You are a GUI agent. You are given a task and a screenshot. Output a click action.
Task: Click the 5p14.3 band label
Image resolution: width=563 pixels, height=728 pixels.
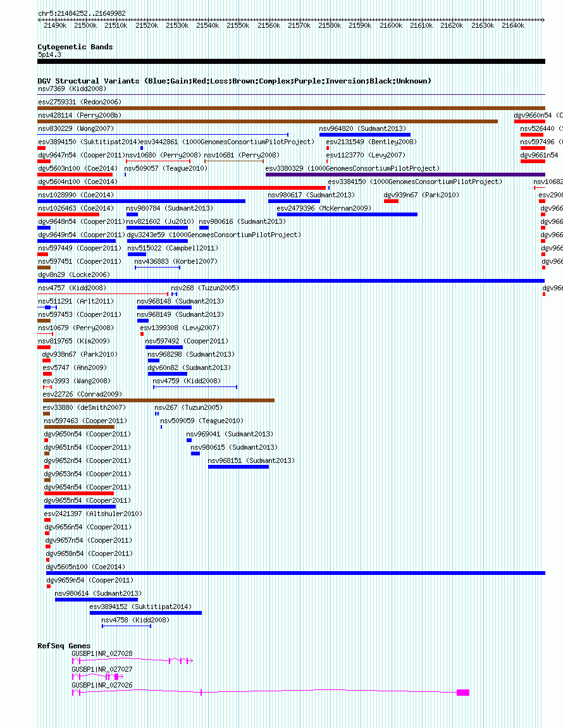[x=49, y=55]
